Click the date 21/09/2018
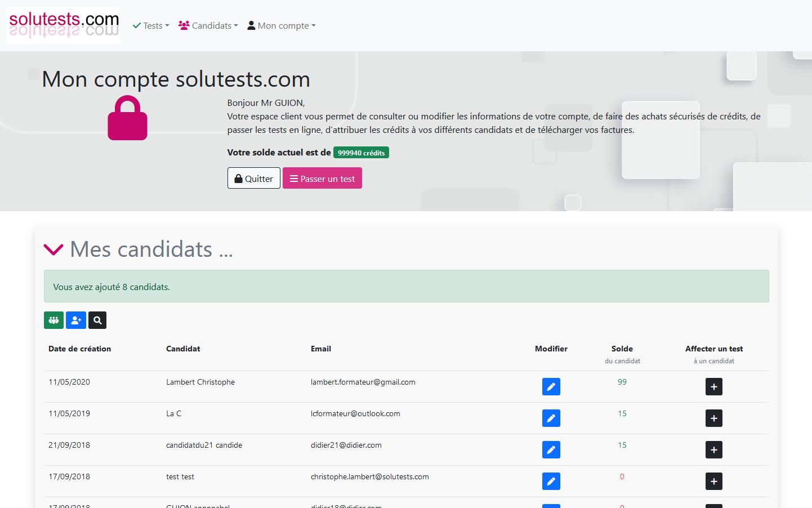The height and width of the screenshot is (508, 812). [x=69, y=445]
